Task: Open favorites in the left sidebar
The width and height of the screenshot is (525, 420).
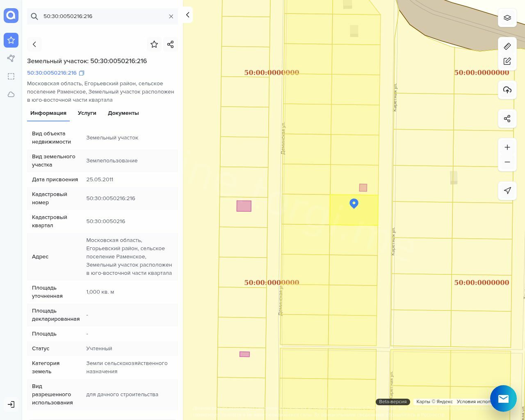Action: (11, 40)
